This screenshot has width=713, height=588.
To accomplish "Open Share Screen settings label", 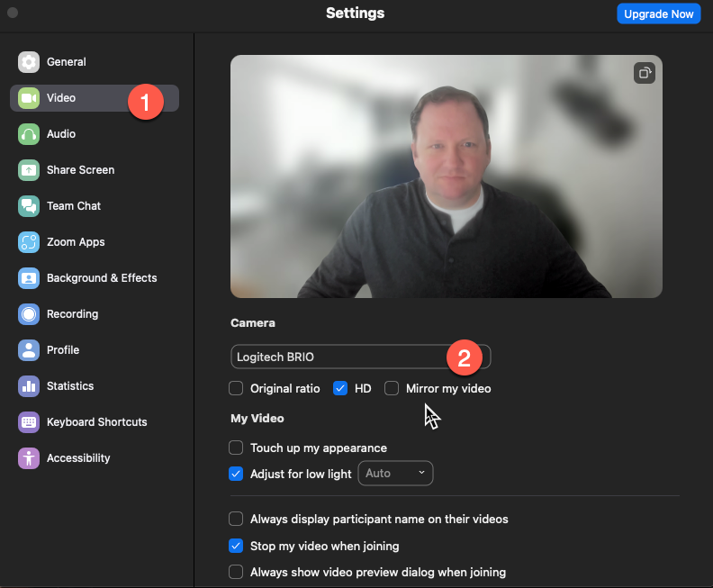I will click(x=80, y=170).
